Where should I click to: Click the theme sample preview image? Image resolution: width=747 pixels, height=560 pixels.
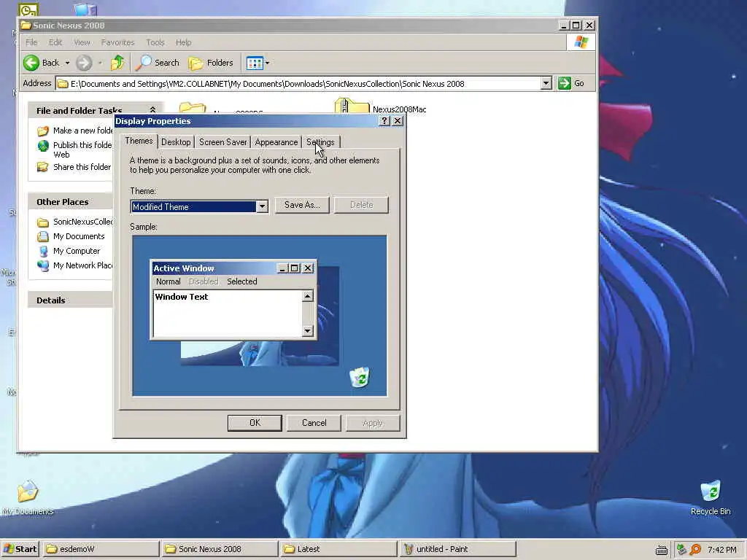(260, 315)
